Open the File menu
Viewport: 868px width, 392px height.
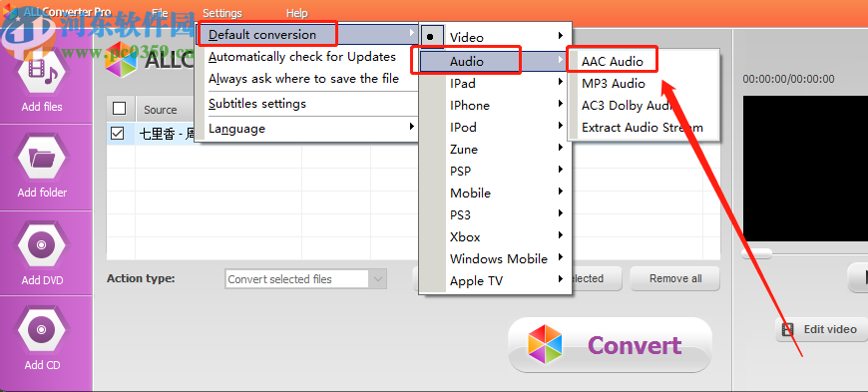pyautogui.click(x=160, y=13)
